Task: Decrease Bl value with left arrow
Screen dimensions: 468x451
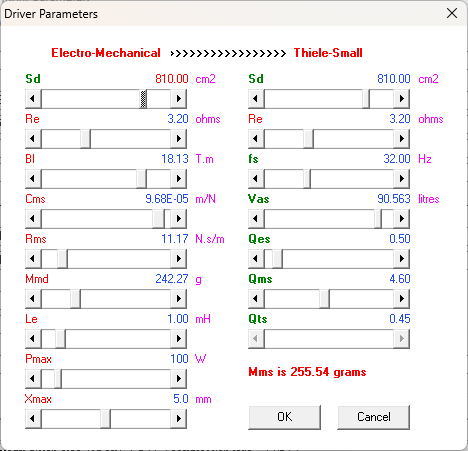Action: click(x=33, y=179)
